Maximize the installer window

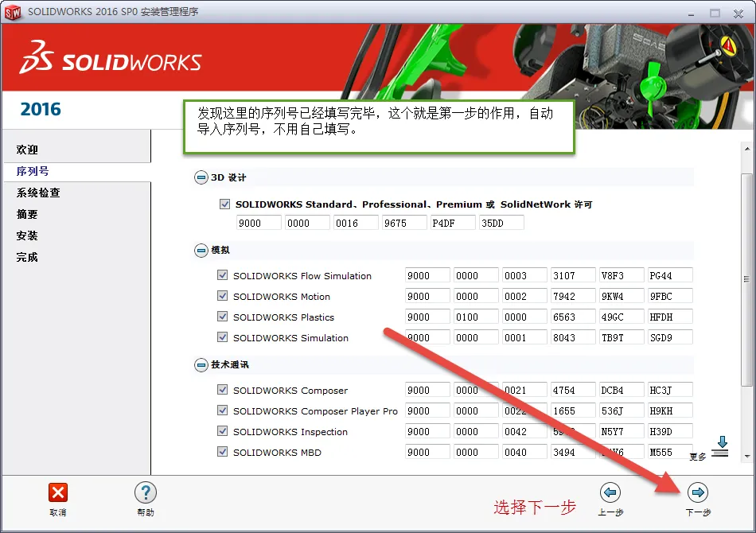pyautogui.click(x=715, y=13)
